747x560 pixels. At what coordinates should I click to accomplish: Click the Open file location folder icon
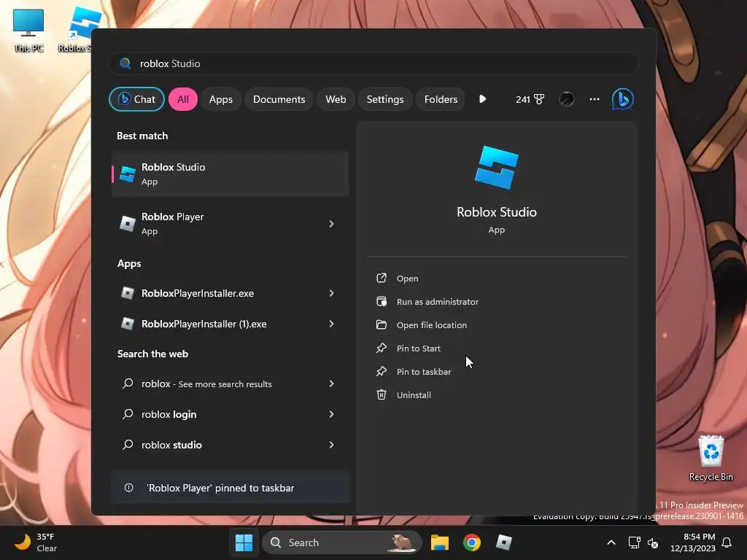(381, 324)
